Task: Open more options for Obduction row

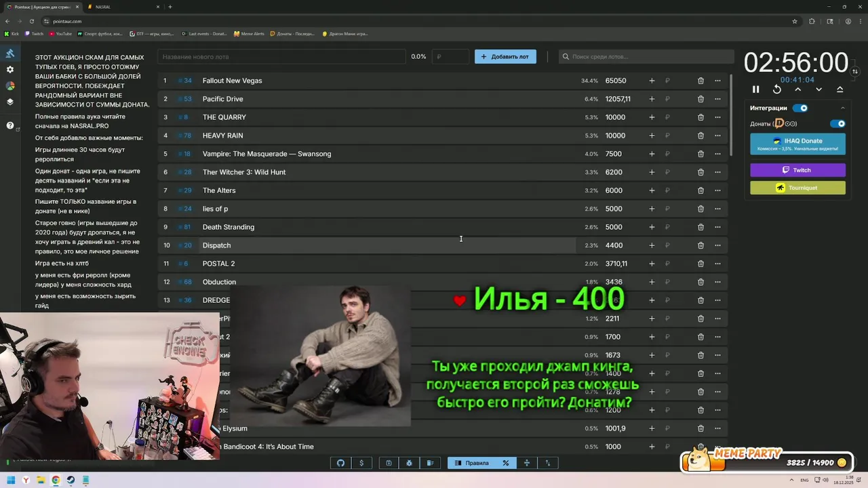Action: pos(717,282)
